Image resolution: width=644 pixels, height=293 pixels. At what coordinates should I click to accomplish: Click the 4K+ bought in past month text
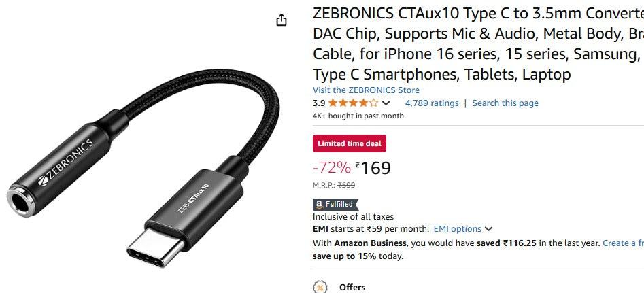pyautogui.click(x=358, y=116)
